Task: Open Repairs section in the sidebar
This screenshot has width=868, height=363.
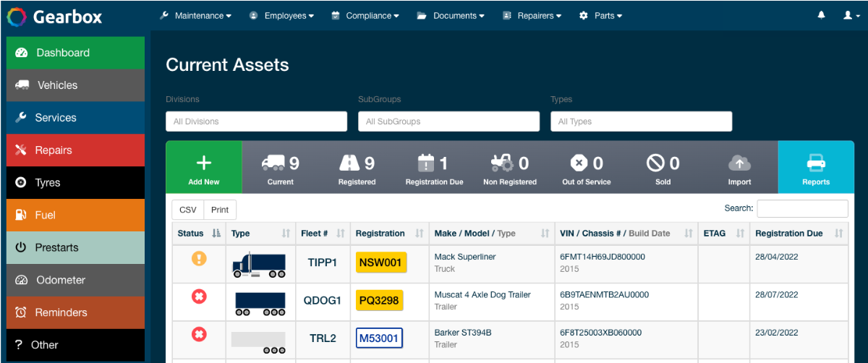Action: [x=75, y=150]
